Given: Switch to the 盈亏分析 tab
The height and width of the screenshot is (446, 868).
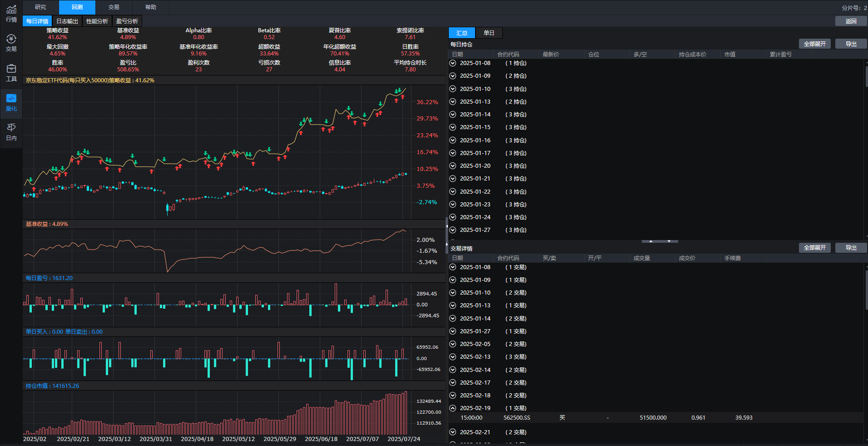Looking at the screenshot, I should [x=127, y=21].
